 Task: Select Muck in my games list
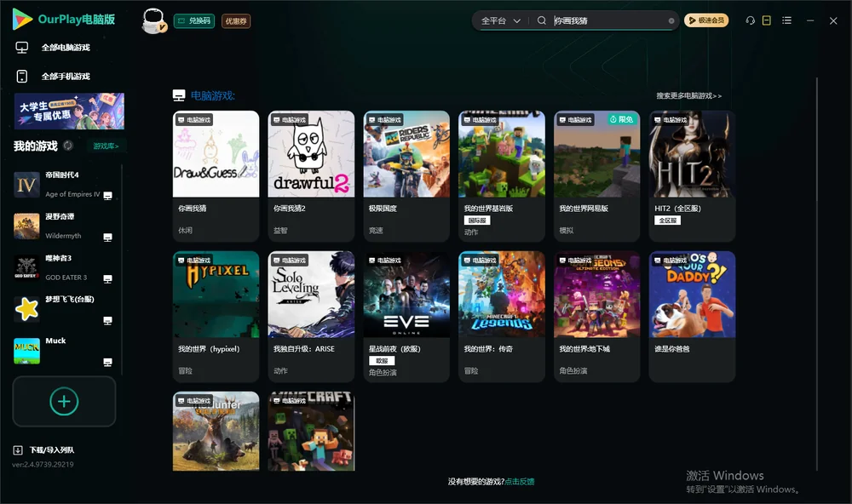[64, 351]
